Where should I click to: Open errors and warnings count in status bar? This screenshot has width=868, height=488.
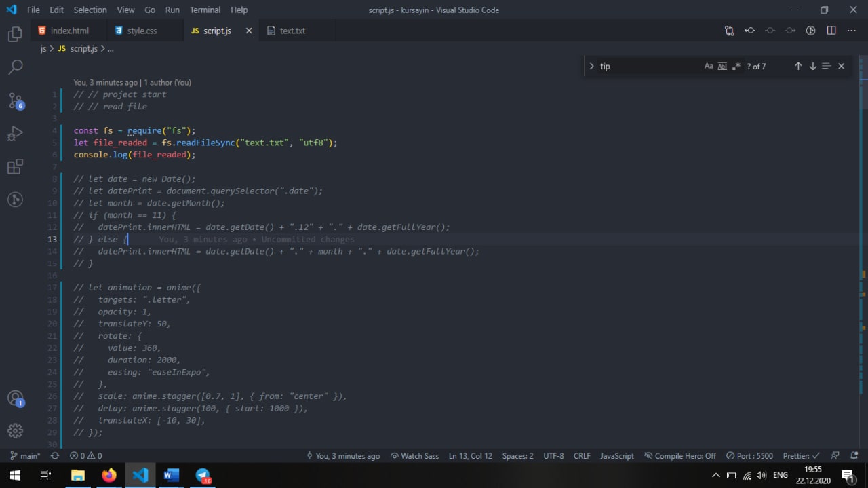[86, 456]
